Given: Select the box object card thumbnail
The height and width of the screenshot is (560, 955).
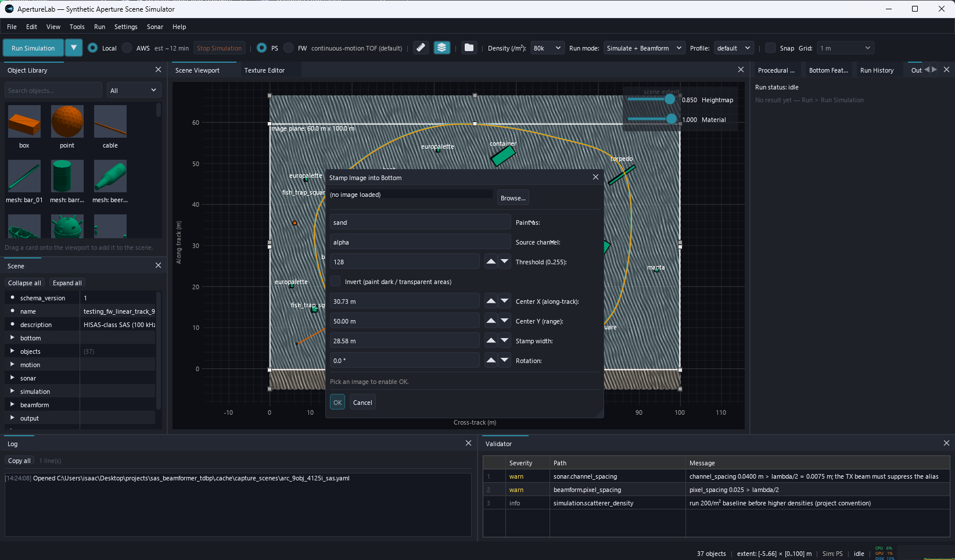Looking at the screenshot, I should click(24, 121).
